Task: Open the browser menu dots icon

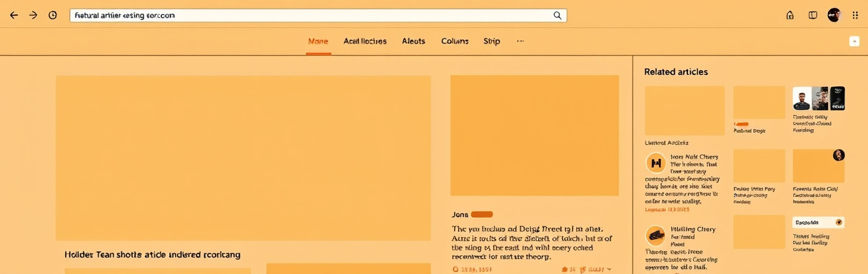Action: pos(855,15)
